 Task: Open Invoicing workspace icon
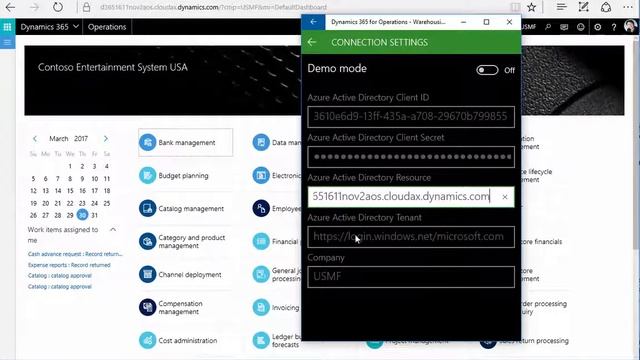pos(261,307)
